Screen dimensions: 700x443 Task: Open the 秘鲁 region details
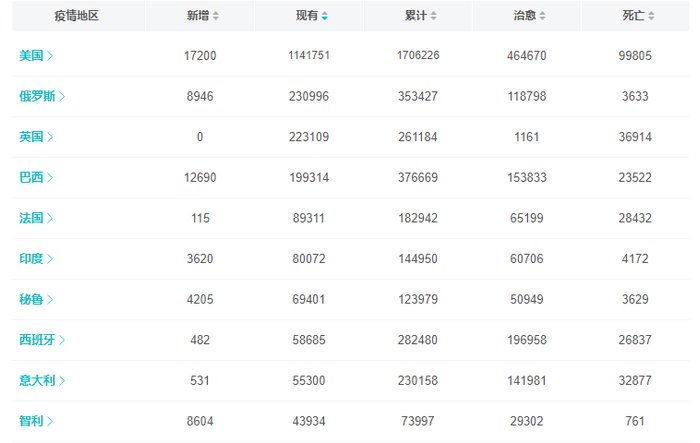(x=36, y=300)
